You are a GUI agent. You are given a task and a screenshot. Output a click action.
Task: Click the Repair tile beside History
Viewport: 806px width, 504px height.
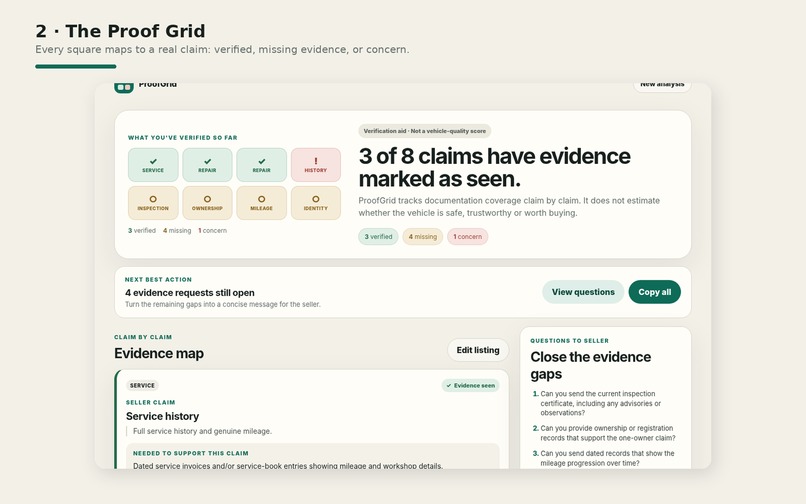coord(262,165)
